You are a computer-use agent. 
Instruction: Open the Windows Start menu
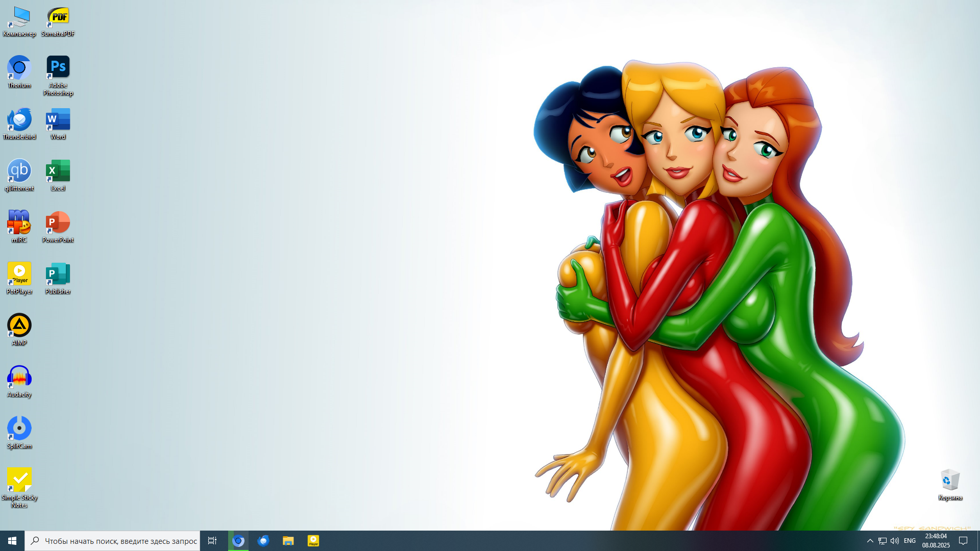click(x=12, y=541)
